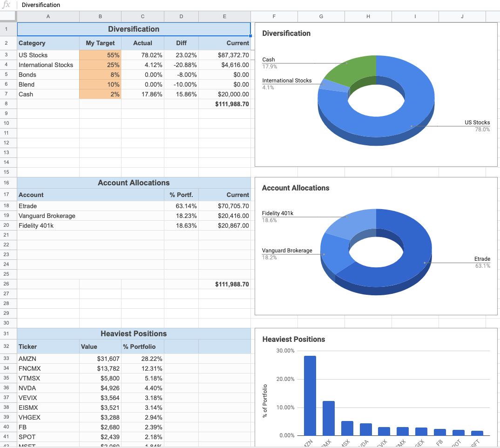Select the NVDA ticker cell
The width and height of the screenshot is (500, 448).
[48, 388]
